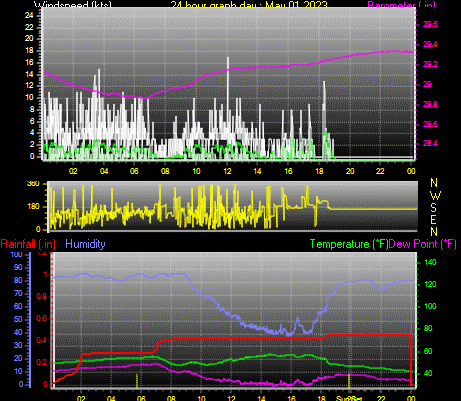Click 70 on the humidity scale
Screen dimensions: 461x401
tap(18, 293)
